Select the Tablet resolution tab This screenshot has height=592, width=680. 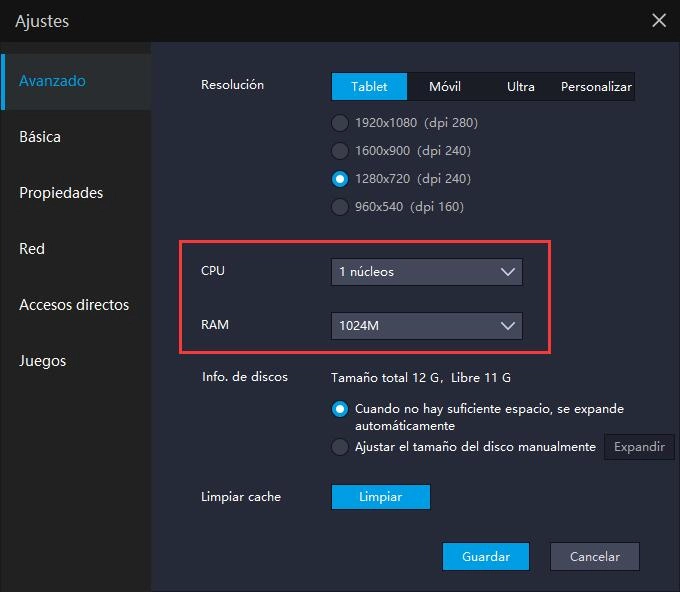pos(369,86)
